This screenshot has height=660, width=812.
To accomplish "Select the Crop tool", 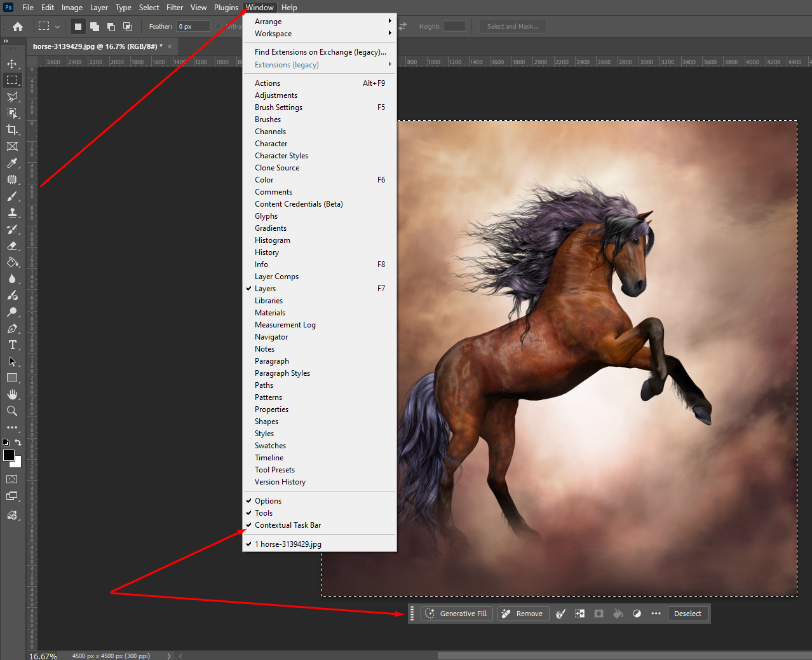I will click(x=12, y=130).
